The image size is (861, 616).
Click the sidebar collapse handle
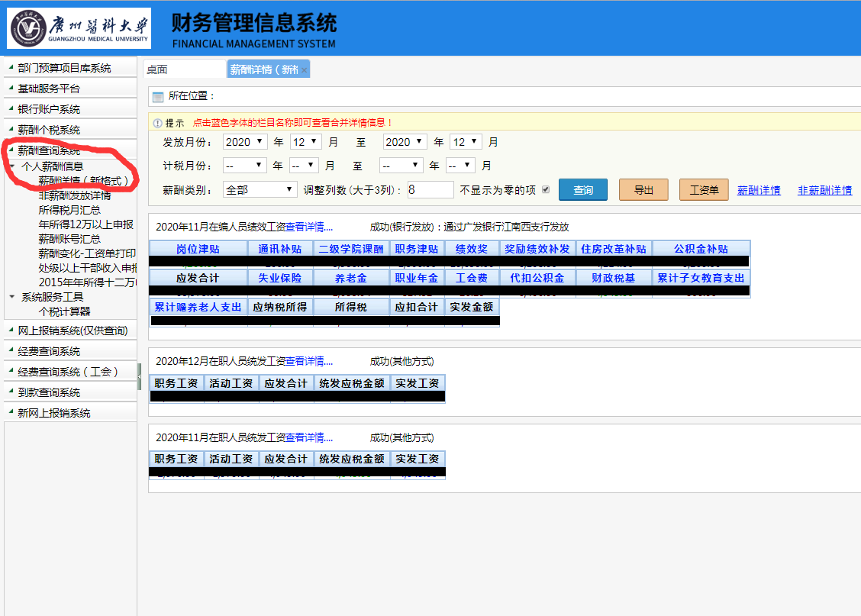click(x=139, y=376)
